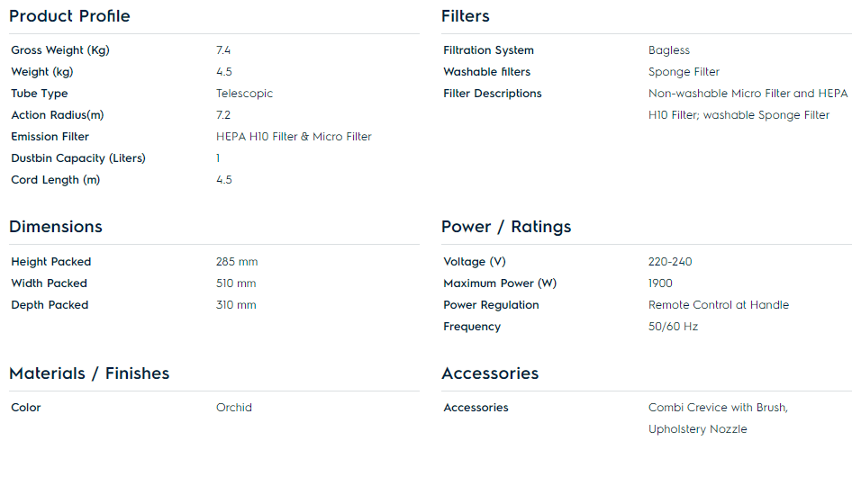Click the 285 mm height value
This screenshot has width=861, height=504.
click(x=237, y=262)
